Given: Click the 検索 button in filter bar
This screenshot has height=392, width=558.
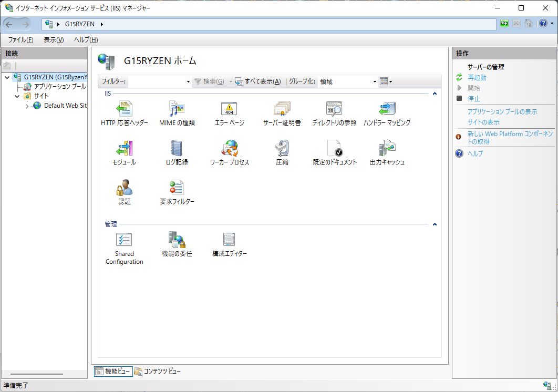Looking at the screenshot, I should point(210,82).
